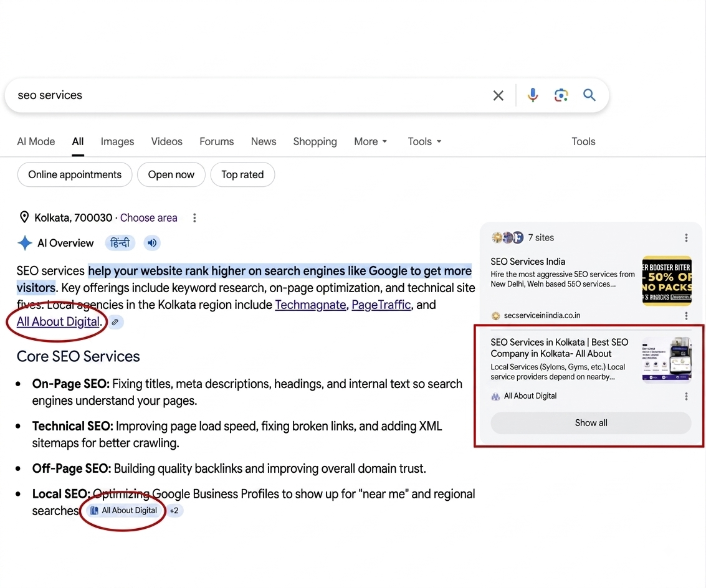Switch to AI Mode tab
The image size is (706, 588).
36,141
